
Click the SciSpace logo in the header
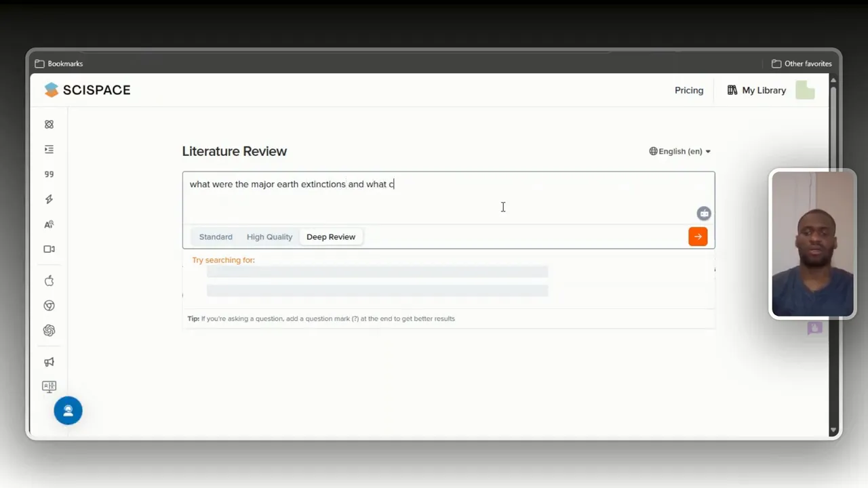(87, 89)
